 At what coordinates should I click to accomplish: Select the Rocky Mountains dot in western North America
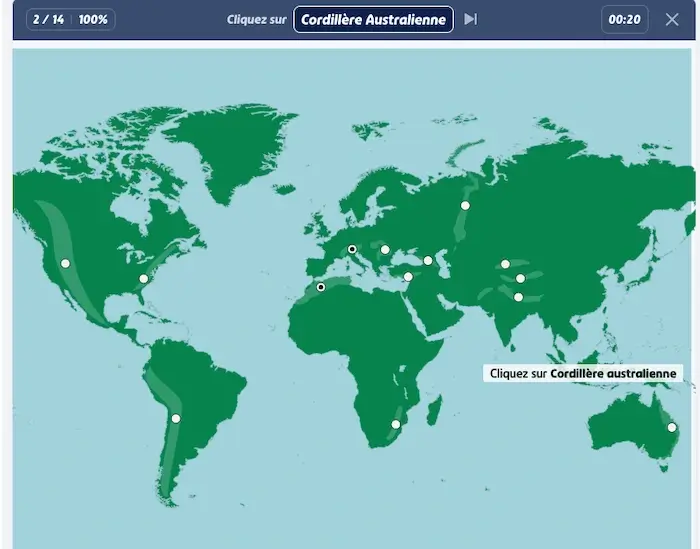click(x=65, y=263)
